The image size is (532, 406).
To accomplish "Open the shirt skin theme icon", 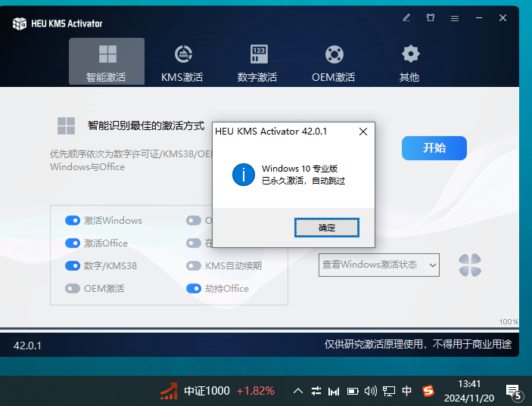I will coord(431,17).
